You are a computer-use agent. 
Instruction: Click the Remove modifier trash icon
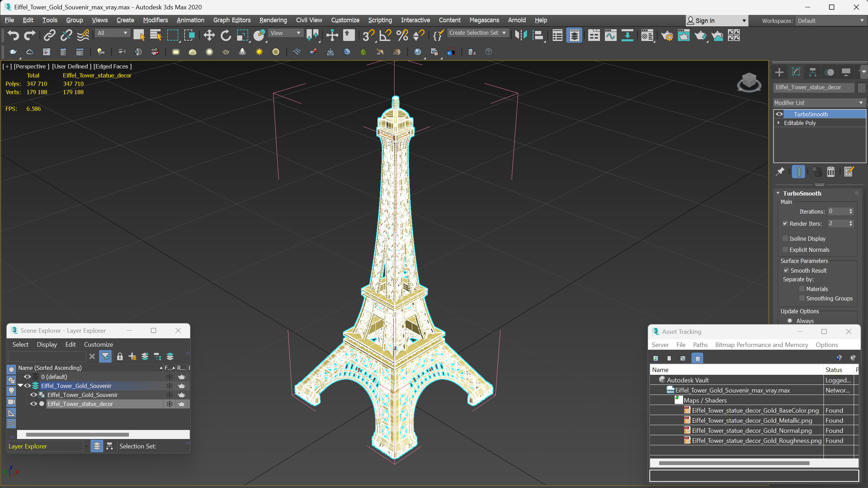click(x=830, y=172)
